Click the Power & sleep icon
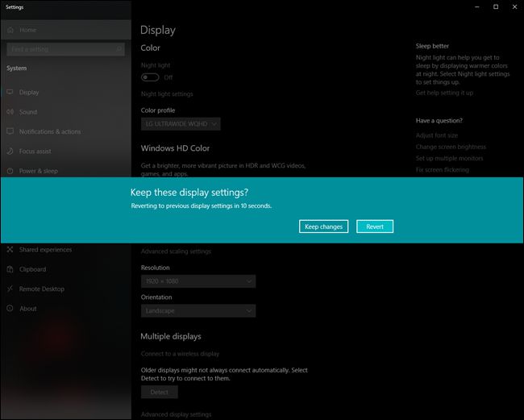 10,171
